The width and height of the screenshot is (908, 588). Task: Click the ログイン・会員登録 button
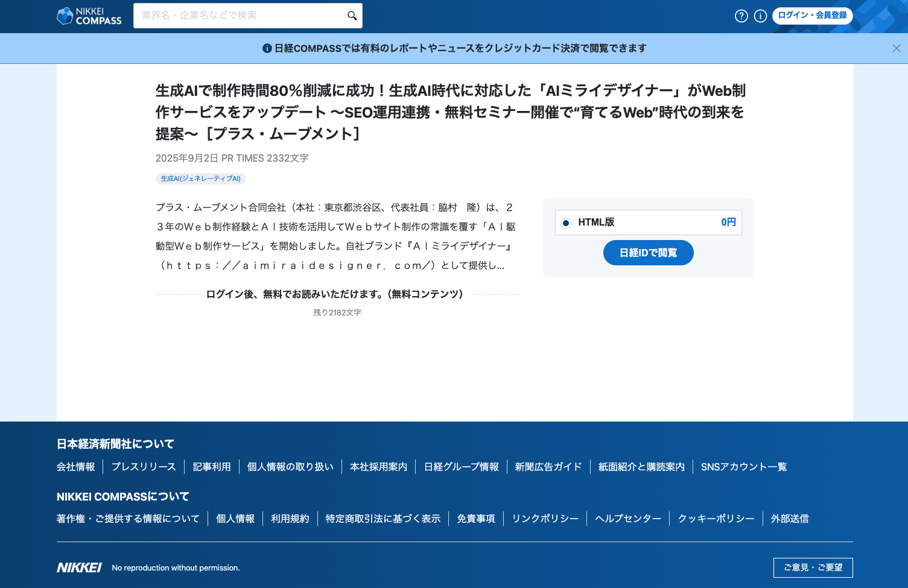click(x=812, y=16)
